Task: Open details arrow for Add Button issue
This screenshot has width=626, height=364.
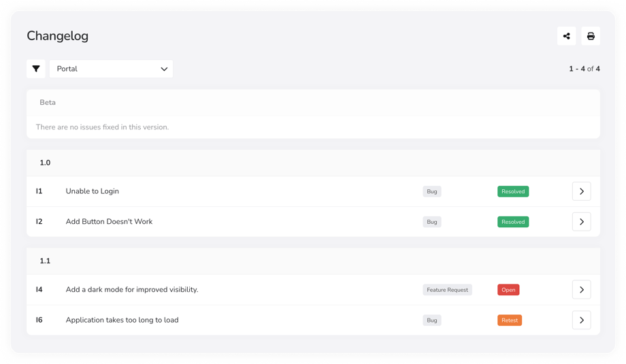Action: tap(581, 222)
